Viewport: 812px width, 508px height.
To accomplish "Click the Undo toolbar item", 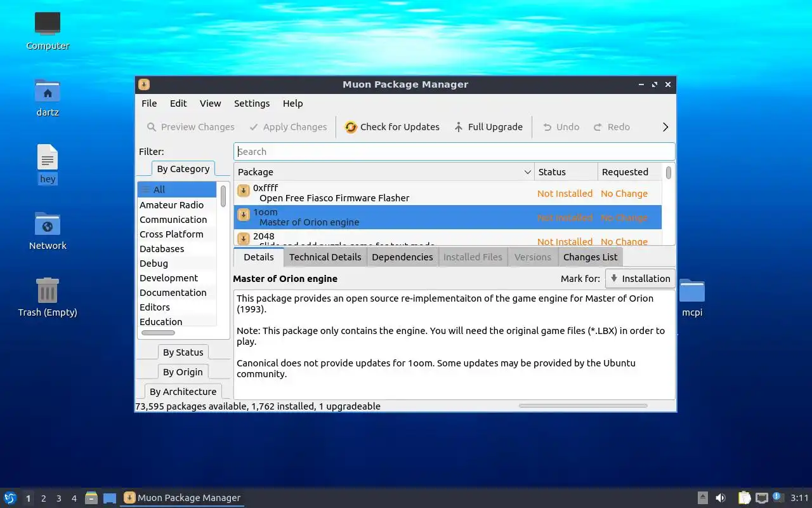I will click(x=561, y=127).
